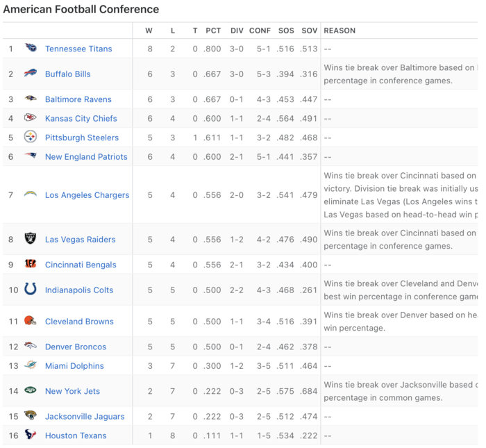Open the New York Jets team link
The width and height of the screenshot is (486, 448).
(x=72, y=391)
